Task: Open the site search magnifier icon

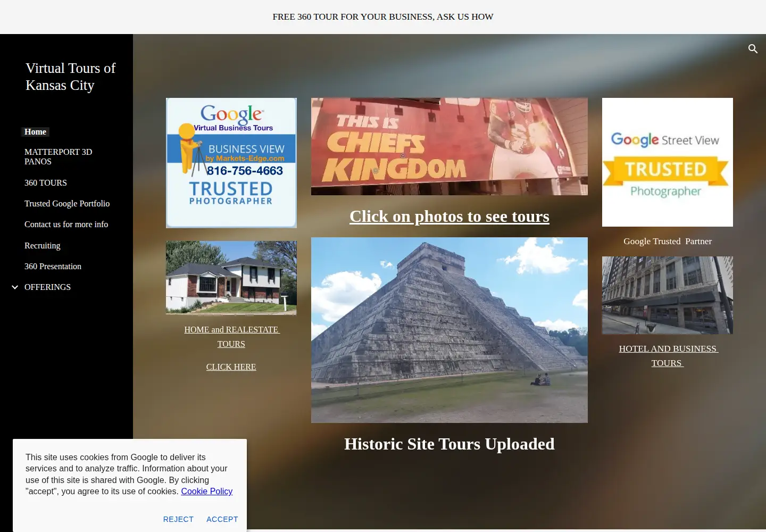Action: tap(753, 49)
